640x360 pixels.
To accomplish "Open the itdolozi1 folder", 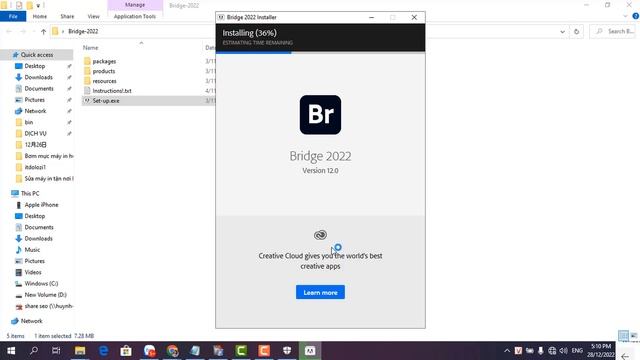I will tap(35, 167).
